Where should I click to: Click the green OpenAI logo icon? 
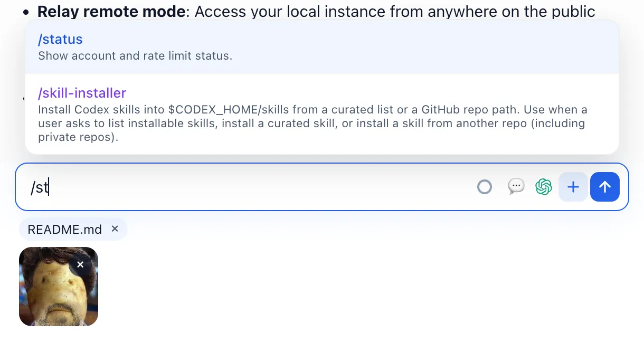544,187
